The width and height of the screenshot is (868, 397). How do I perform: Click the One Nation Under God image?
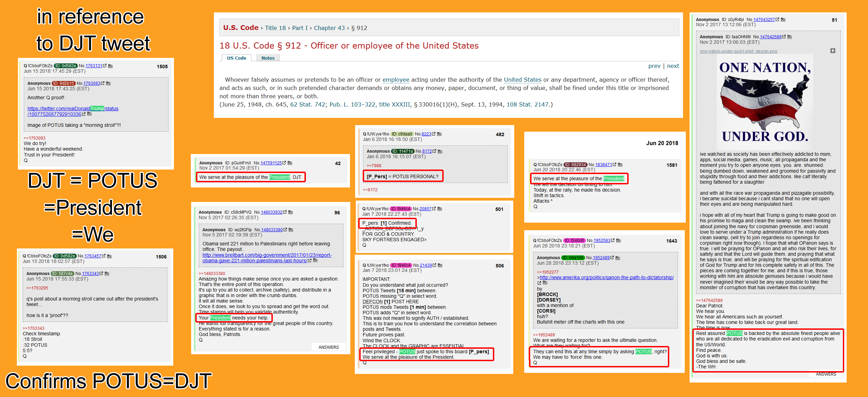pos(765,102)
